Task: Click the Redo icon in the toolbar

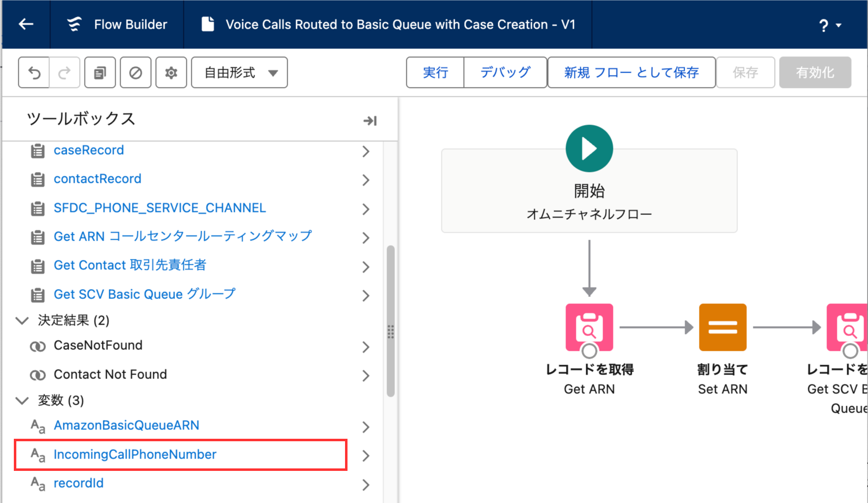Action: 65,72
